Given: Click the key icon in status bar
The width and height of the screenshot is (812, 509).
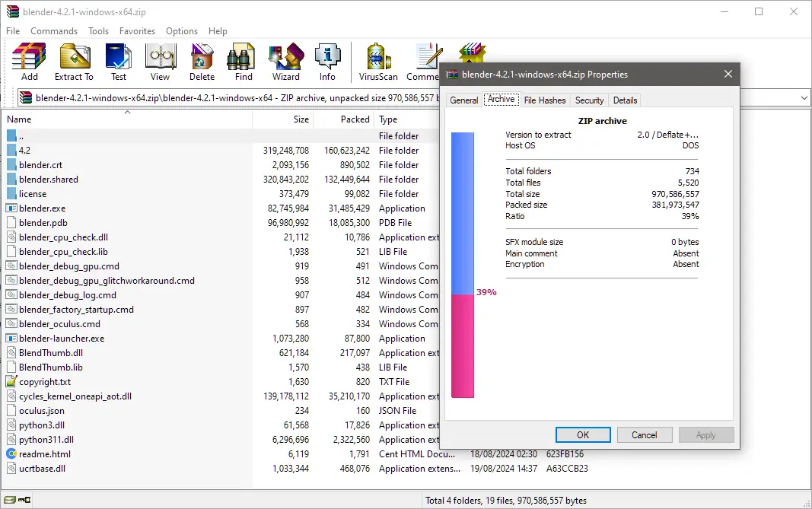Looking at the screenshot, I should [x=24, y=500].
